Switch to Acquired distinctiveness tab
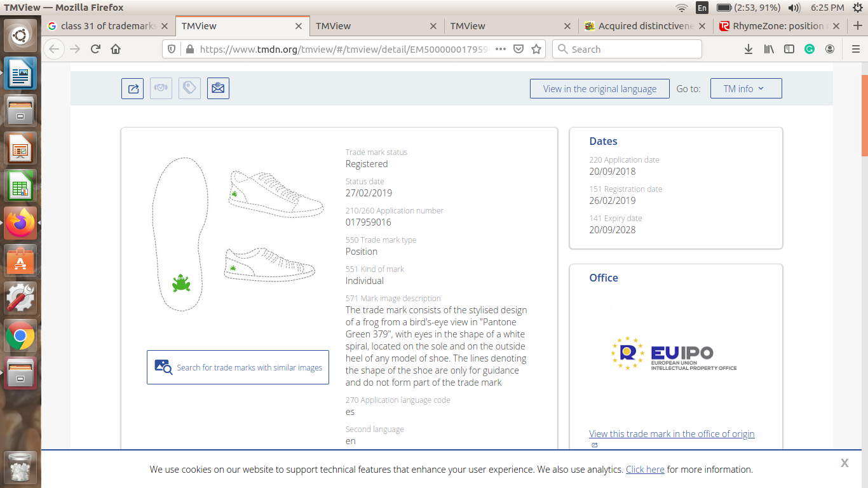Image resolution: width=868 pixels, height=488 pixels. (645, 26)
